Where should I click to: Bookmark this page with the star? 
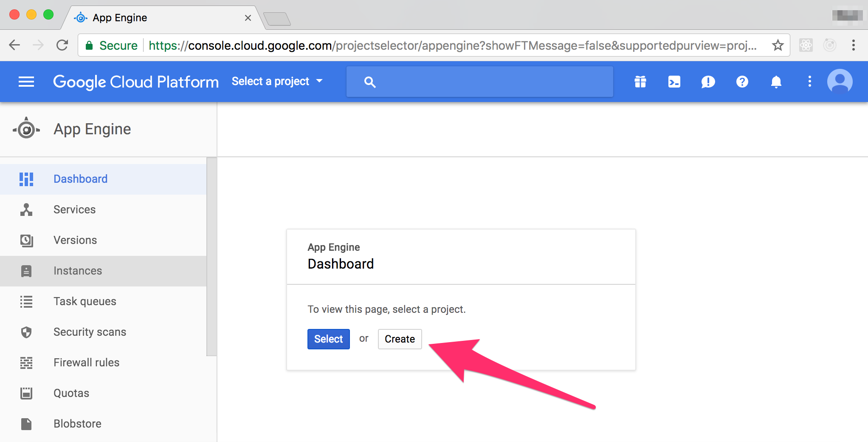778,45
